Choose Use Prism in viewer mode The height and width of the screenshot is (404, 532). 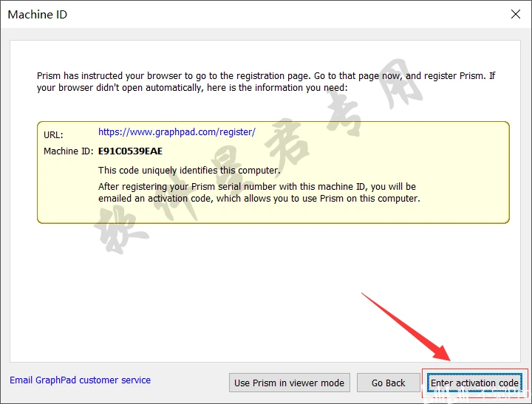(290, 383)
